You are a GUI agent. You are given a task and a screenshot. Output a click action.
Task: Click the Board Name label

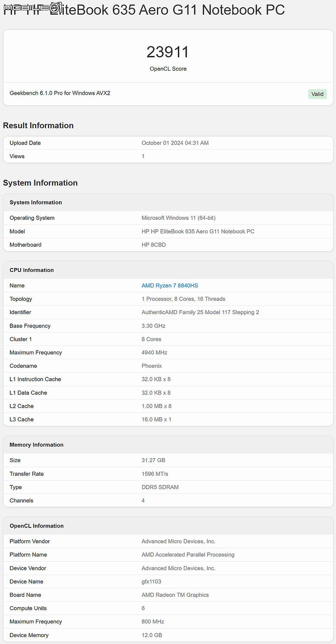pos(25,595)
